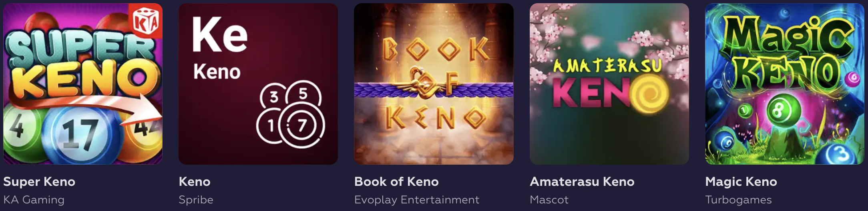Viewport: 868px width, 211px height.
Task: Open the Book of Keno thumbnail
Action: pos(434,84)
